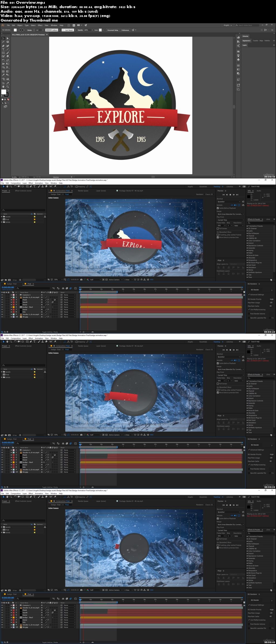Toggle Move time to preview time, 00:00:30 frame
The width and height of the screenshot is (276, 644).
(218, 393)
